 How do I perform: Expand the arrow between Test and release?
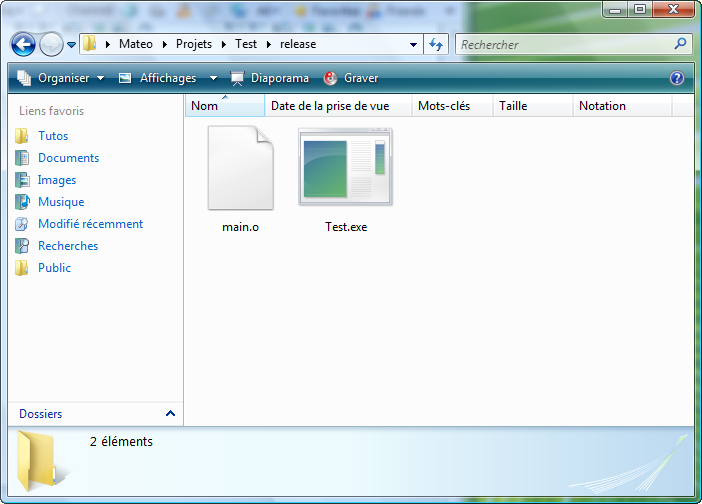tap(269, 44)
